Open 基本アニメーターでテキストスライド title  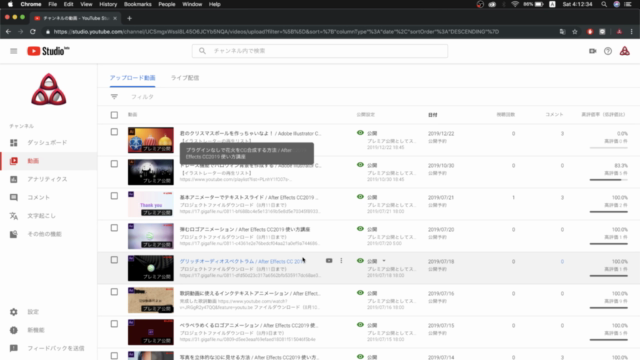(x=249, y=198)
